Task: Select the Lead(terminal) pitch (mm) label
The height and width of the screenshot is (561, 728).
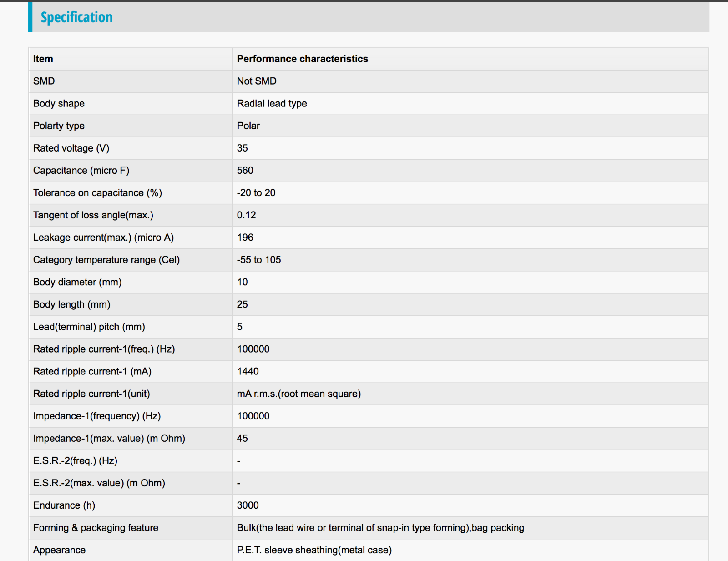Action: [89, 326]
